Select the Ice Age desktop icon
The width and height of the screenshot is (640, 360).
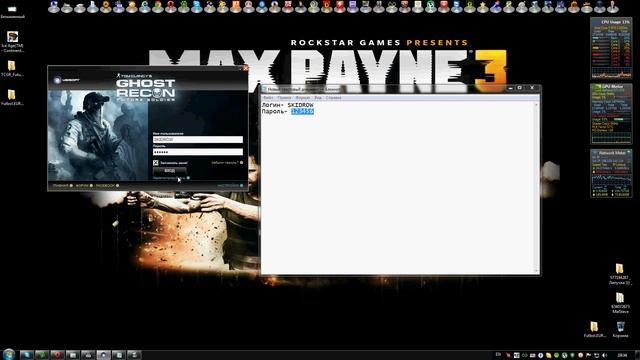pos(12,42)
